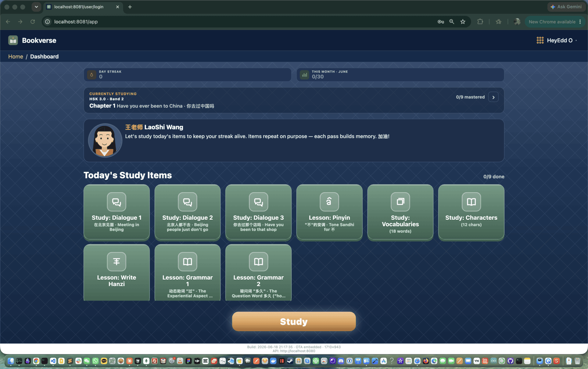Click the Chrome media star icon beside extensions
The height and width of the screenshot is (369, 588).
tap(498, 22)
